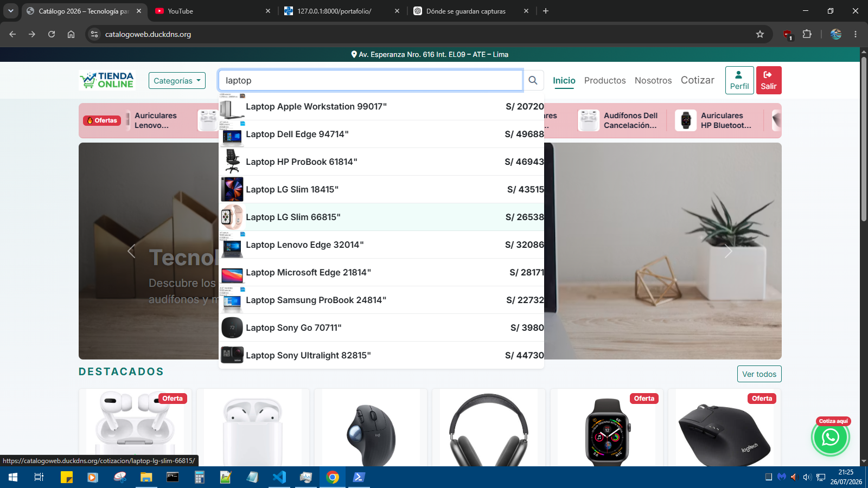Open Productos in the navigation menu
This screenshot has width=868, height=488.
click(x=605, y=80)
